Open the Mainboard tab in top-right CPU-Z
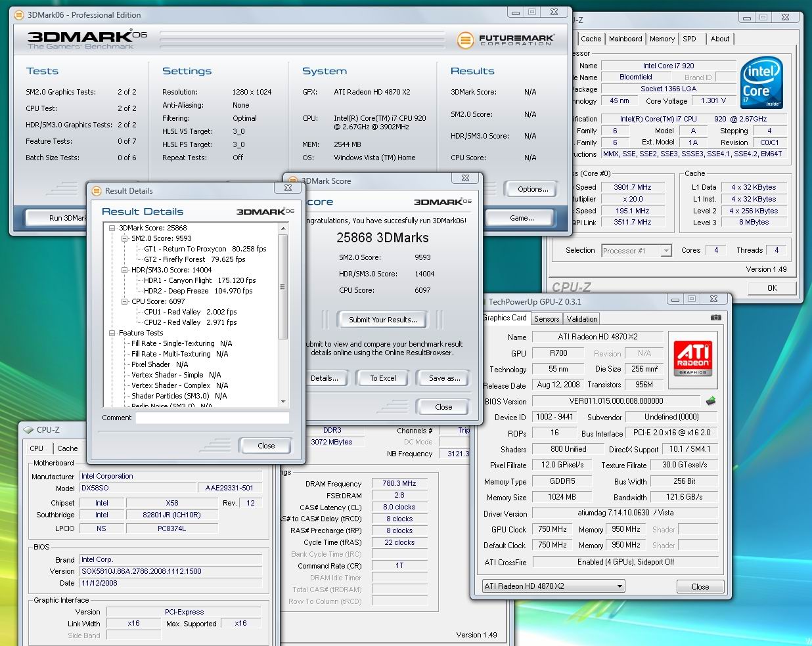This screenshot has width=812, height=646. (625, 39)
